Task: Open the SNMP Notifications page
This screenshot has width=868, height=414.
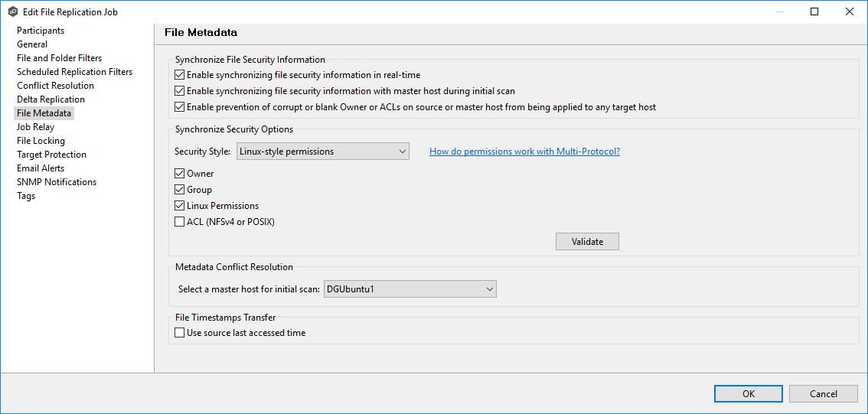Action: point(57,182)
